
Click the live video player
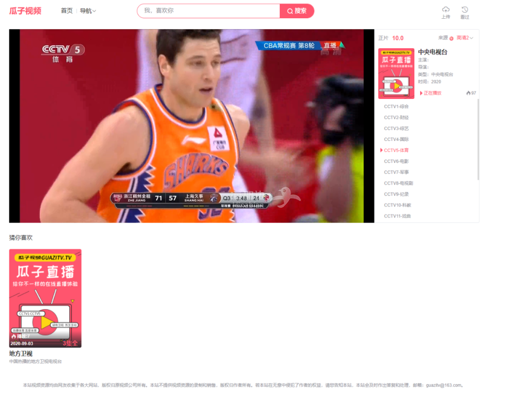(x=192, y=126)
